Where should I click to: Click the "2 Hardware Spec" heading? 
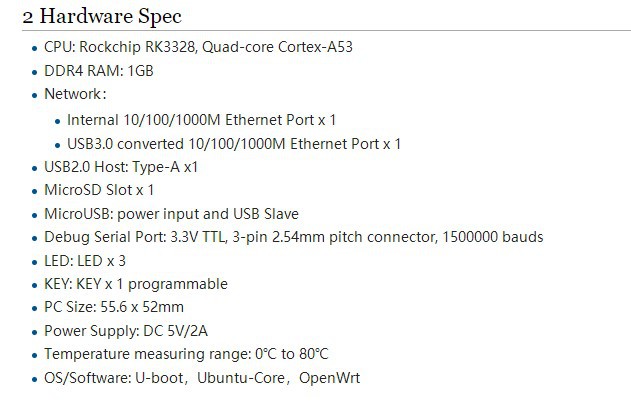tap(102, 18)
